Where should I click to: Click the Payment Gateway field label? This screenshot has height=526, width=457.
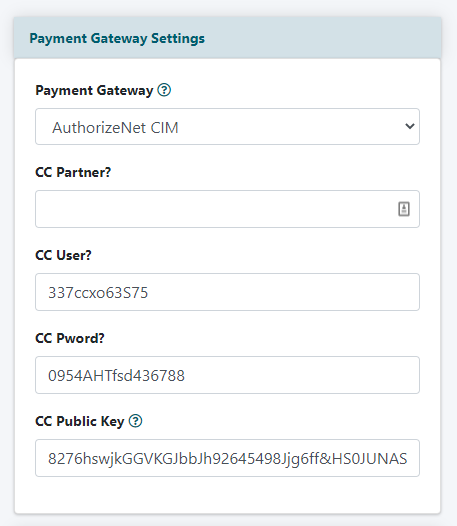tap(94, 91)
